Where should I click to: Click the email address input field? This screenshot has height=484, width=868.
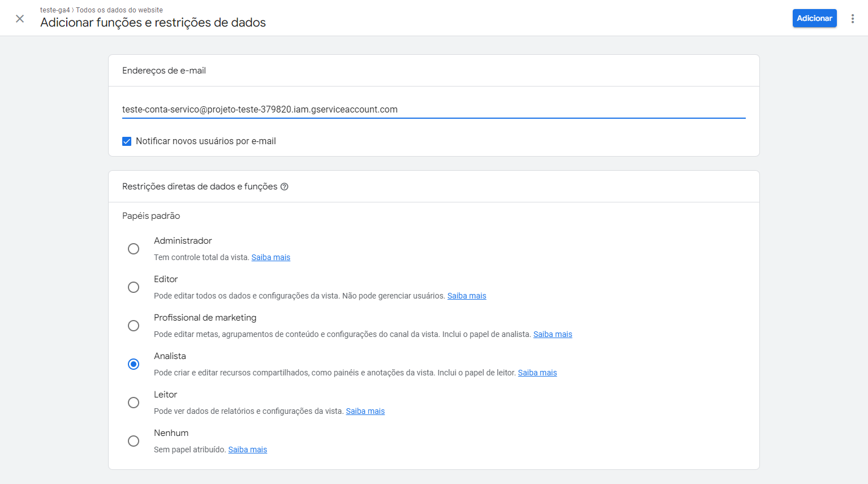[x=433, y=110]
